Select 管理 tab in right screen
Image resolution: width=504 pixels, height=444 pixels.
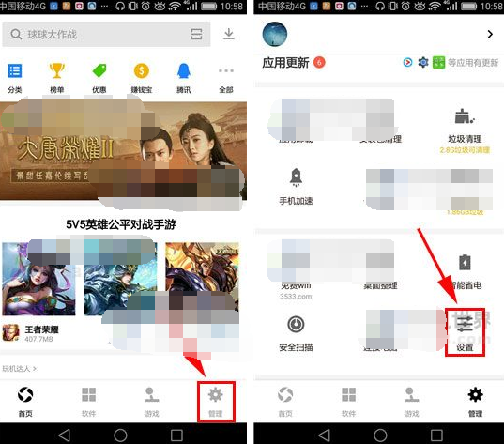(476, 402)
